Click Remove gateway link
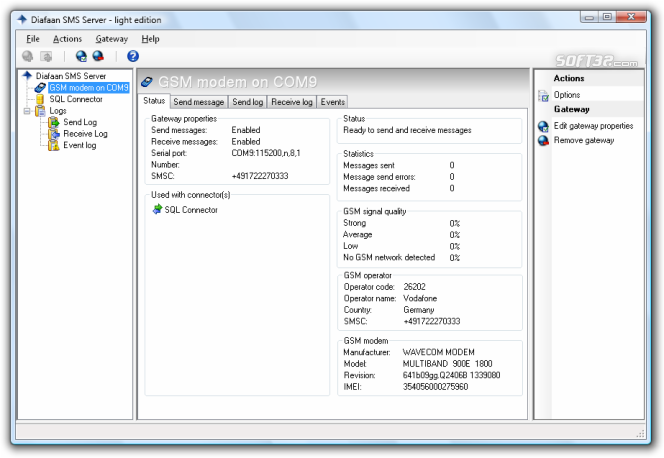This screenshot has width=664, height=458. 584,140
